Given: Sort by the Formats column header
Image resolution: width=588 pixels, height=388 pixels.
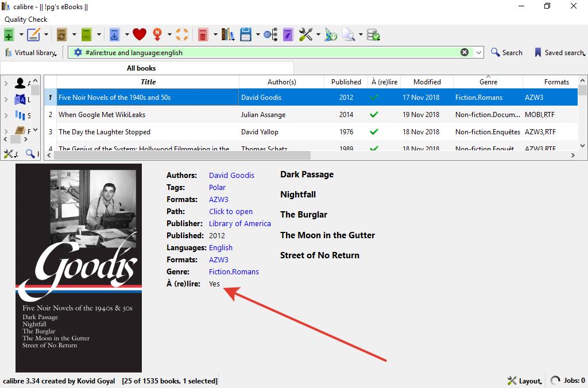Looking at the screenshot, I should [551, 82].
